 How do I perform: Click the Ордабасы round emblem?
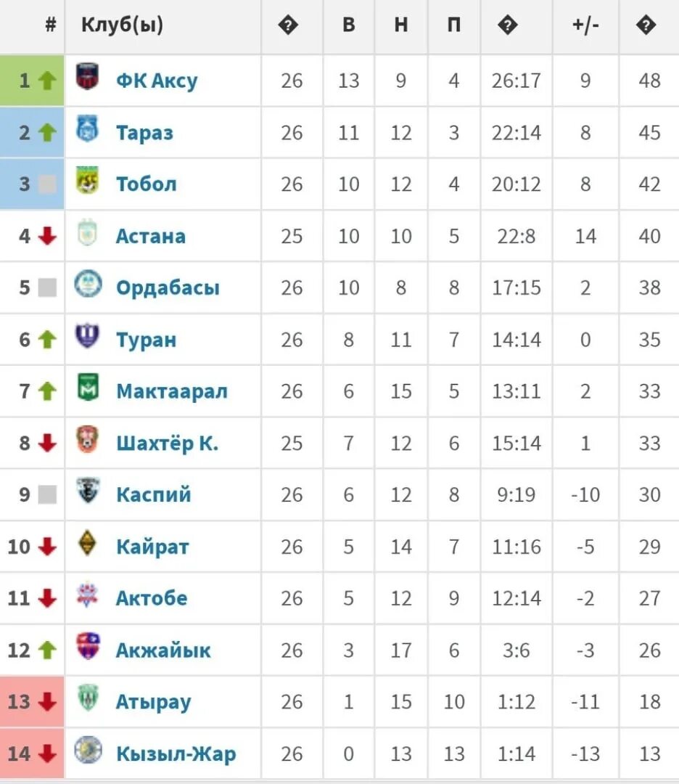click(x=88, y=284)
